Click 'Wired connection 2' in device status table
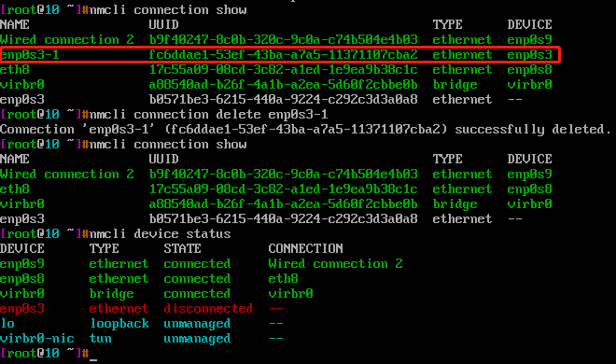Viewport: 616px width, 364px height. (335, 263)
